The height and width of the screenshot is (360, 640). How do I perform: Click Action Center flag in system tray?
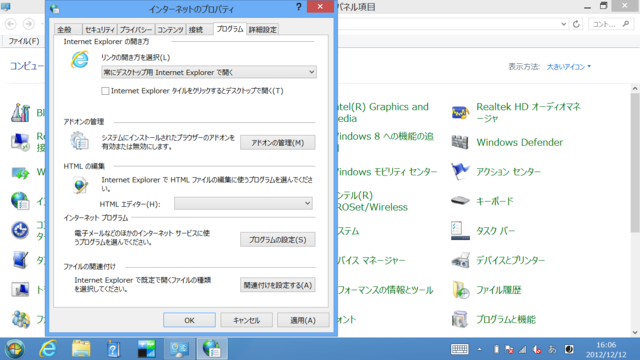click(509, 349)
